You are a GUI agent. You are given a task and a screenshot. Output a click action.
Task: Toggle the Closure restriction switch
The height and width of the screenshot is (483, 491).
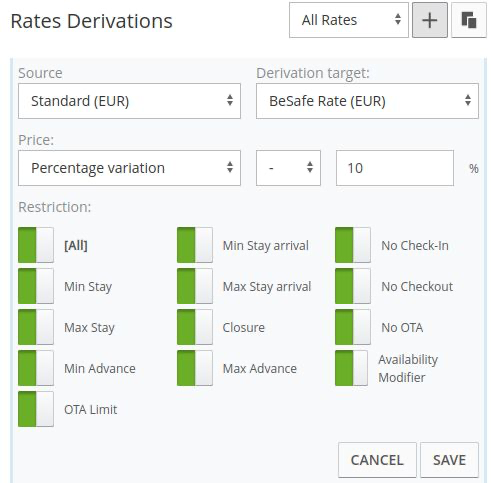click(195, 327)
